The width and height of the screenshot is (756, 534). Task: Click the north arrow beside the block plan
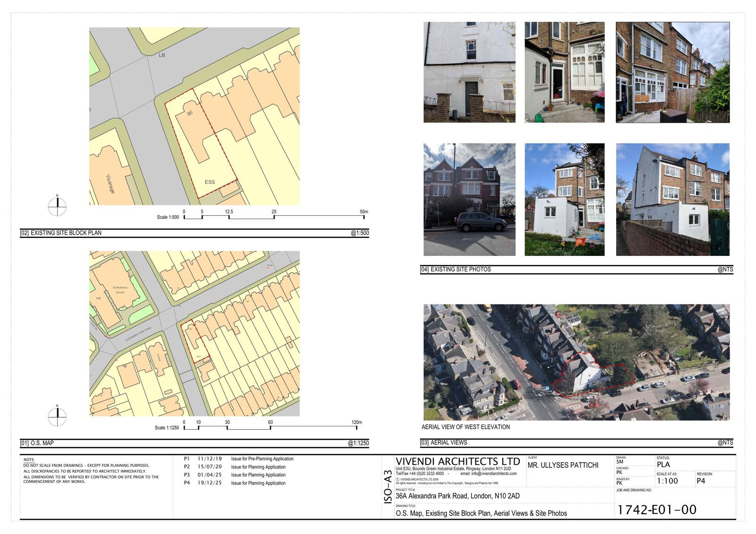coord(57,206)
